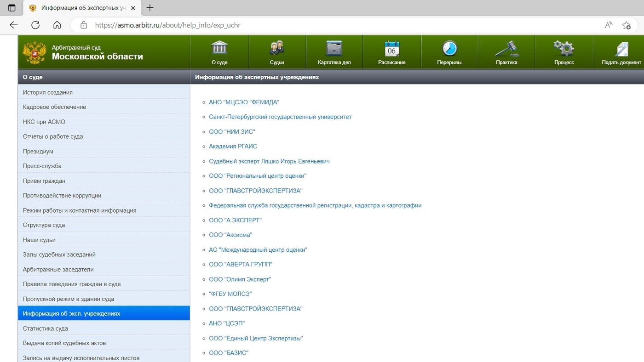
Task: Open tab actions menu icon
Action: (x=12, y=8)
